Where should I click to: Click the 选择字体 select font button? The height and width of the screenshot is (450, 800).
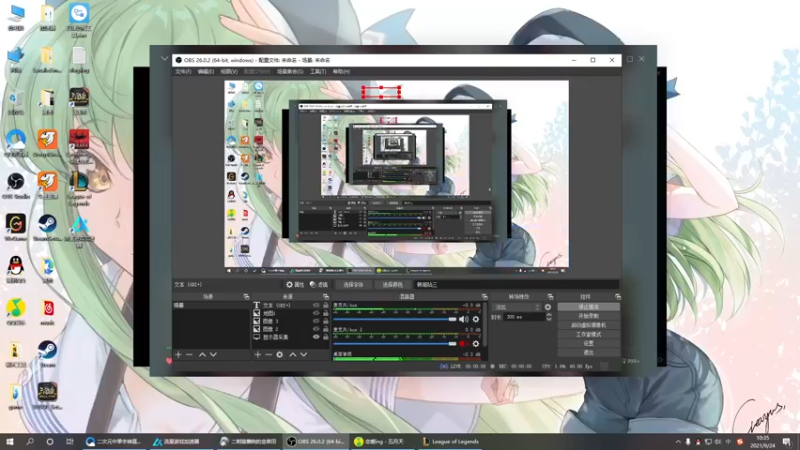[x=353, y=285]
